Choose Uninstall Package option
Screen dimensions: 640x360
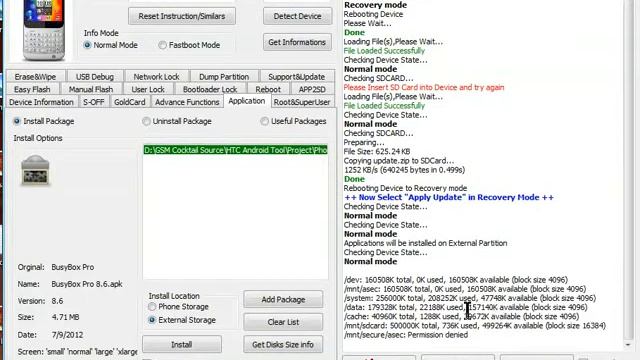point(177,121)
